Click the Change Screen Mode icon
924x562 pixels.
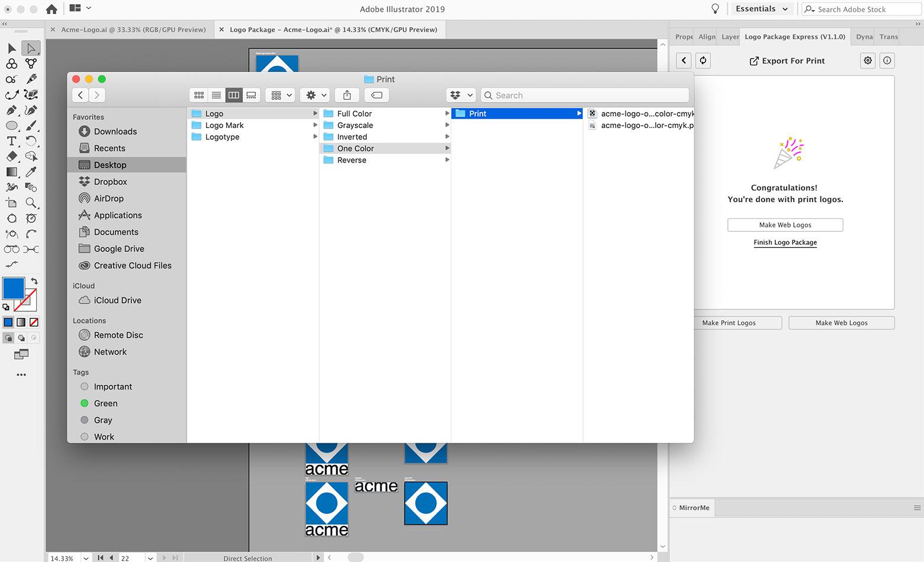(x=21, y=354)
